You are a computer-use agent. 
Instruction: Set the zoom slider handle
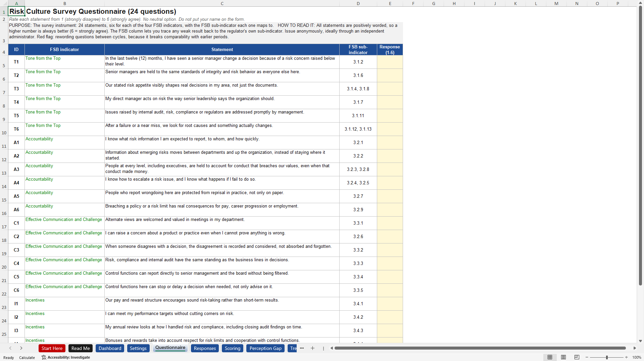coord(607,357)
